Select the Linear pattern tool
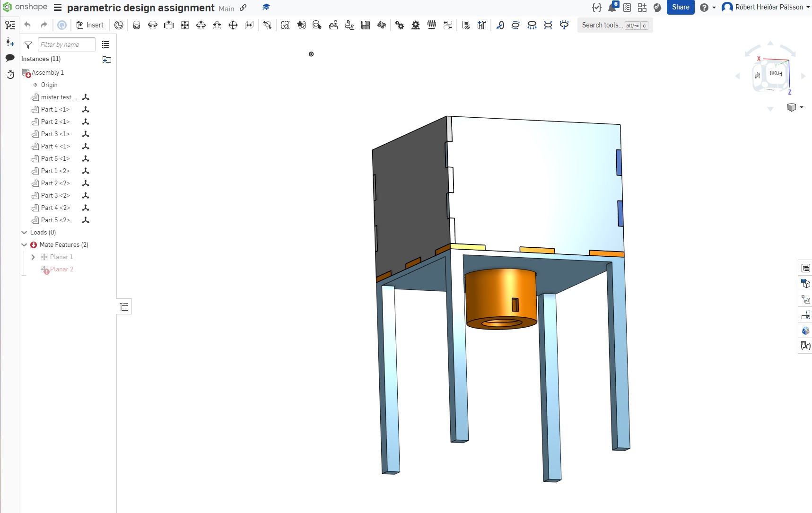This screenshot has width=812, height=513. tap(366, 25)
